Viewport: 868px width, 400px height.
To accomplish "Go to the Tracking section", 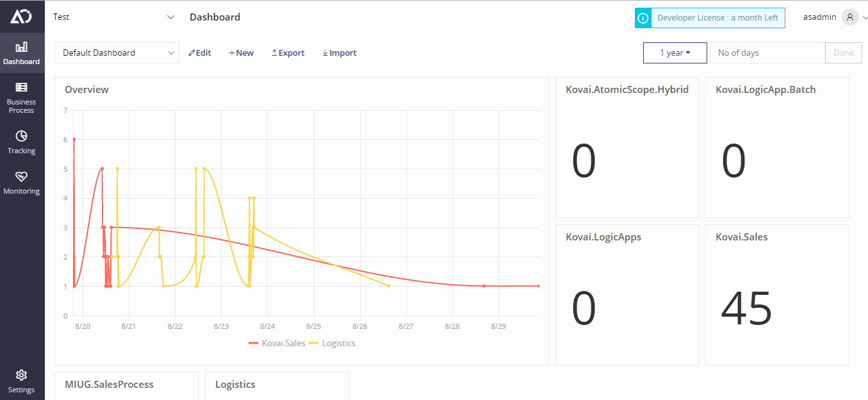I will [21, 142].
